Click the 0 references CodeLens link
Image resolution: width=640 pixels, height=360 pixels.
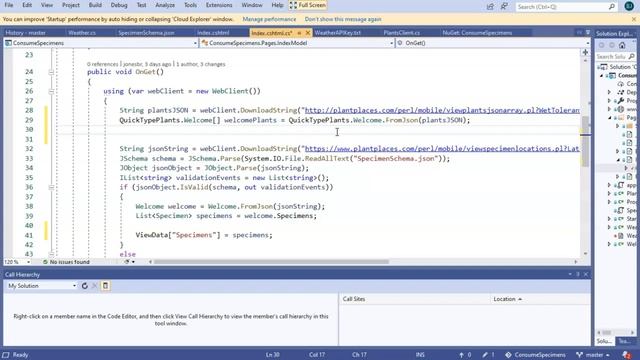(102, 64)
